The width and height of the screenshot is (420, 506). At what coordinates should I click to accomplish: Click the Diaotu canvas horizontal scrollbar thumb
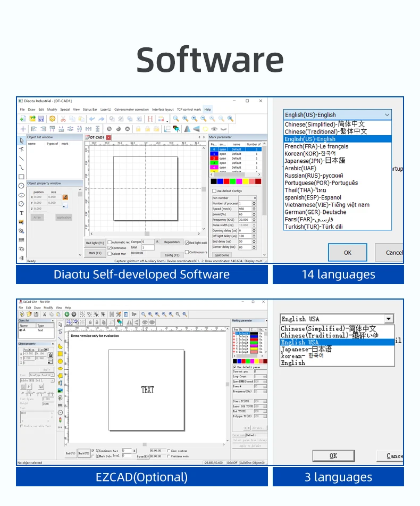click(147, 234)
